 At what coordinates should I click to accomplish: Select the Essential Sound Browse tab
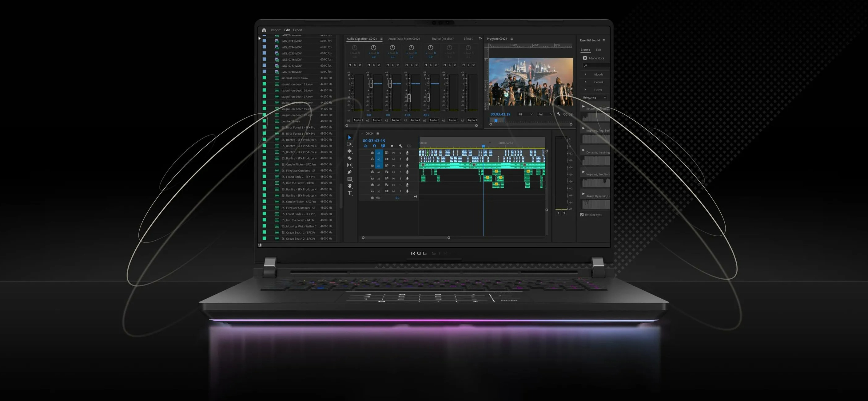coord(585,50)
